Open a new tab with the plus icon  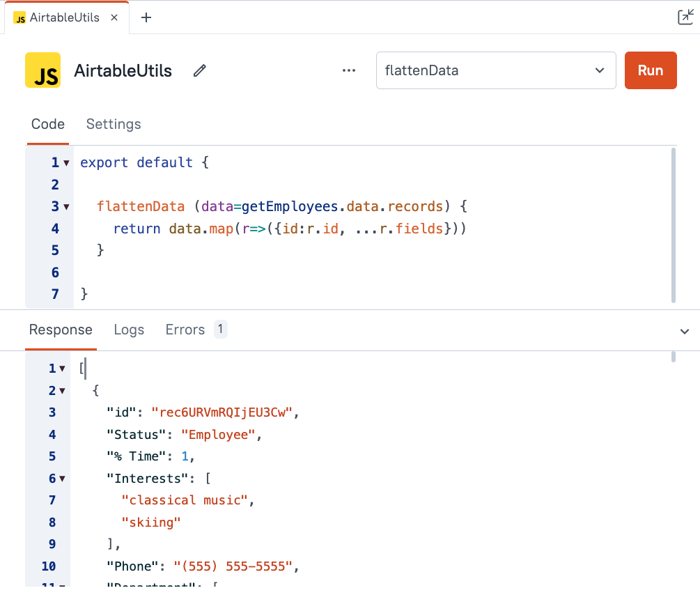(x=146, y=17)
